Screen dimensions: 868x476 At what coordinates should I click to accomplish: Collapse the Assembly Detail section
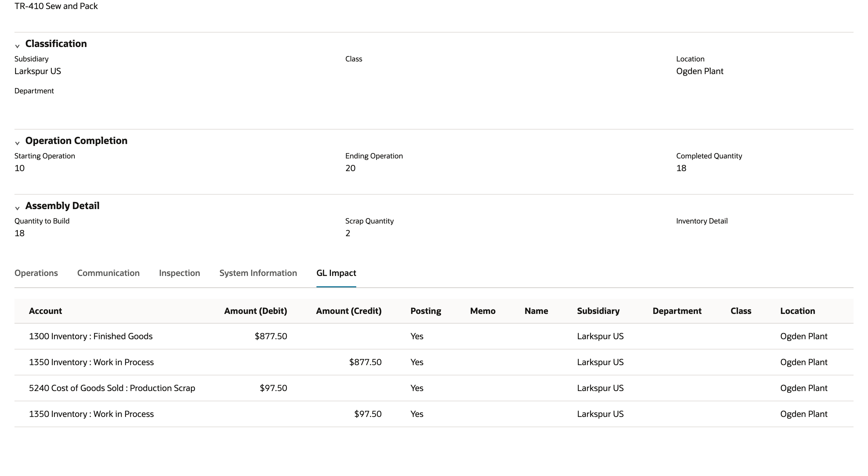17,208
